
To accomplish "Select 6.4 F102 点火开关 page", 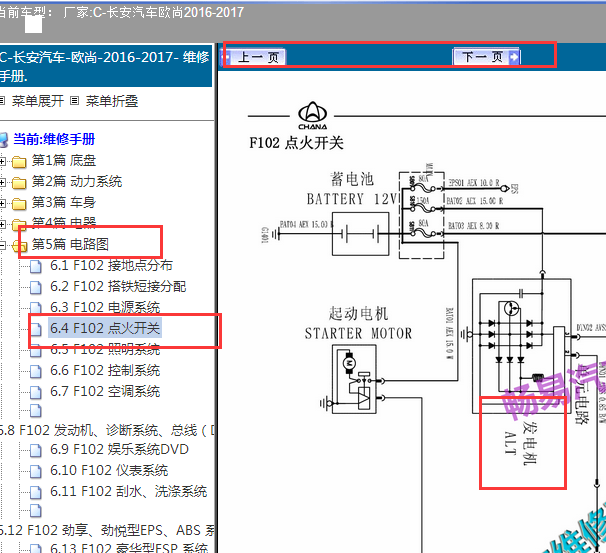I will (105, 328).
